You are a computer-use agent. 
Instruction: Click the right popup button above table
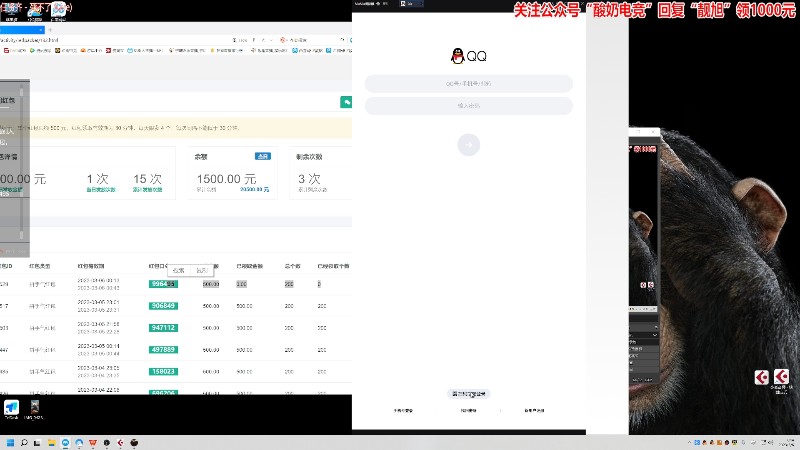(x=202, y=270)
